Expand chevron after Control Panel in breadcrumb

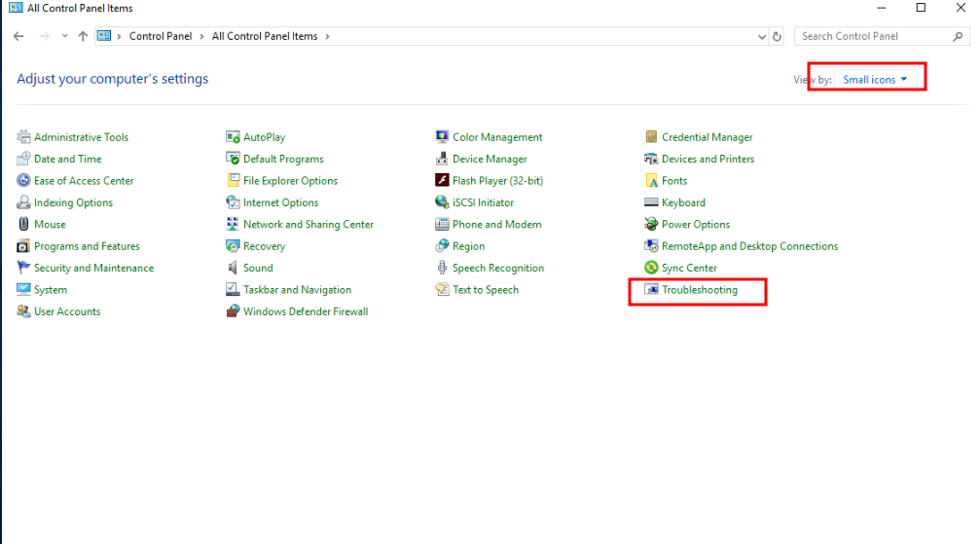(x=202, y=37)
